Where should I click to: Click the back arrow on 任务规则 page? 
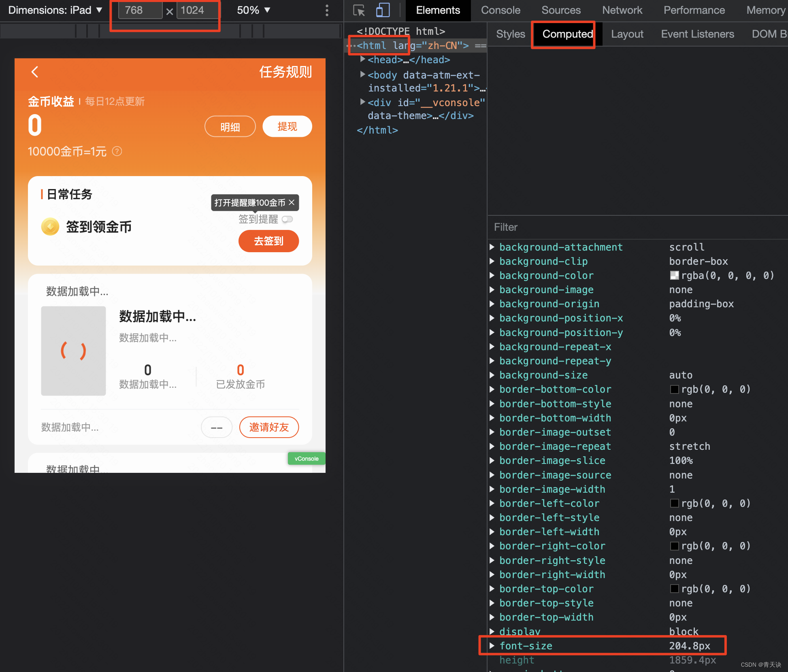(35, 72)
